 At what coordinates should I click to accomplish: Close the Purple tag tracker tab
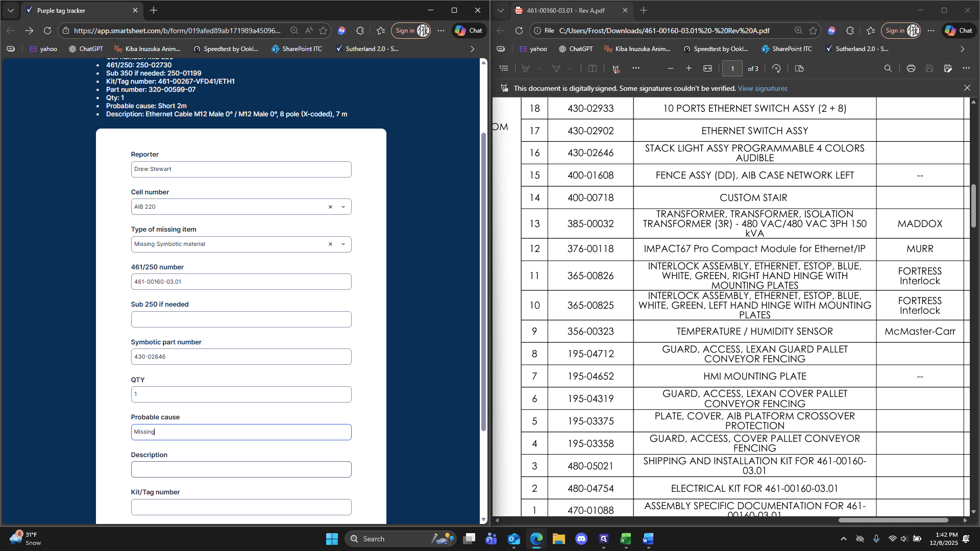tap(135, 10)
